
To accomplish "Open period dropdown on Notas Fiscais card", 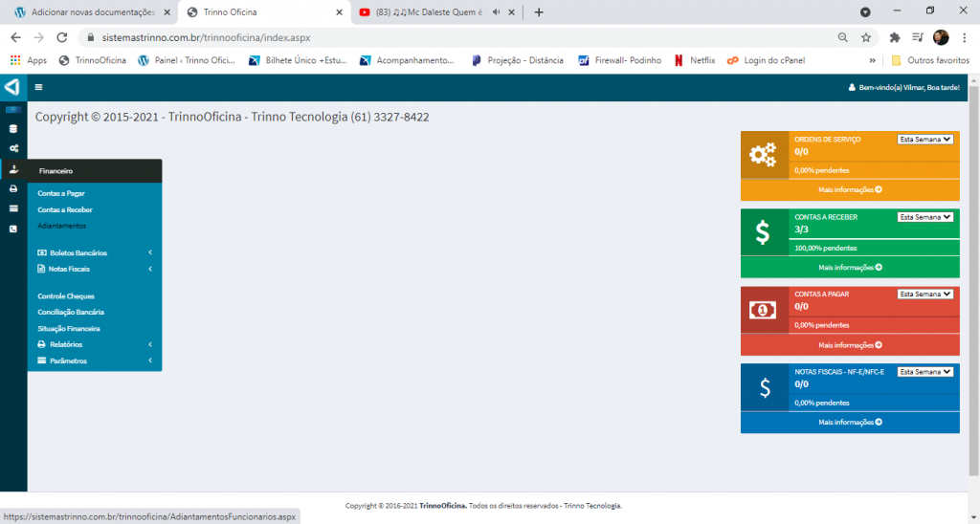I will [x=925, y=372].
